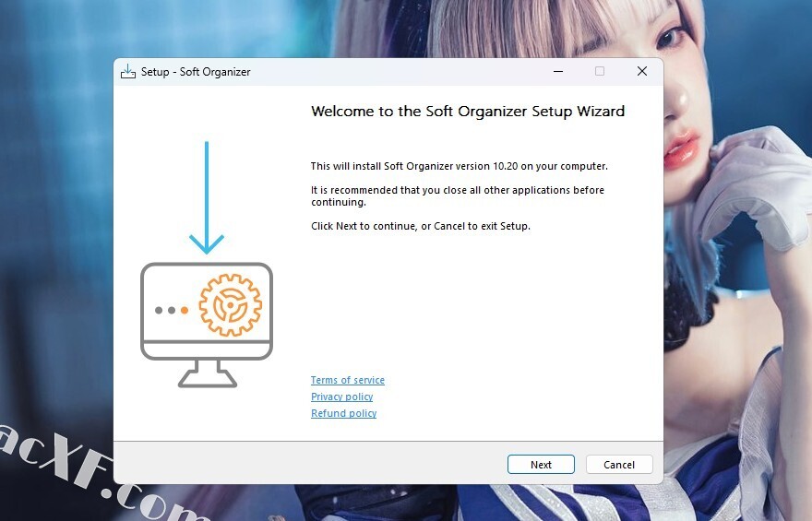
Task: Open the Privacy policy link
Action: (x=341, y=397)
